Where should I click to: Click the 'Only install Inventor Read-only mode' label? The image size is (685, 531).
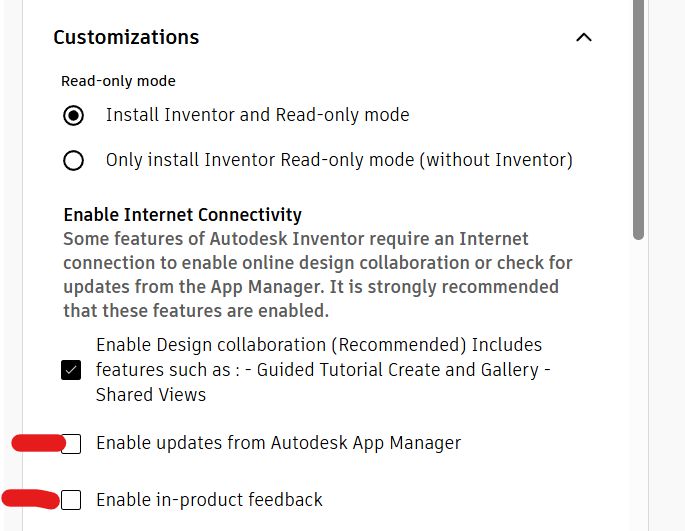339,160
